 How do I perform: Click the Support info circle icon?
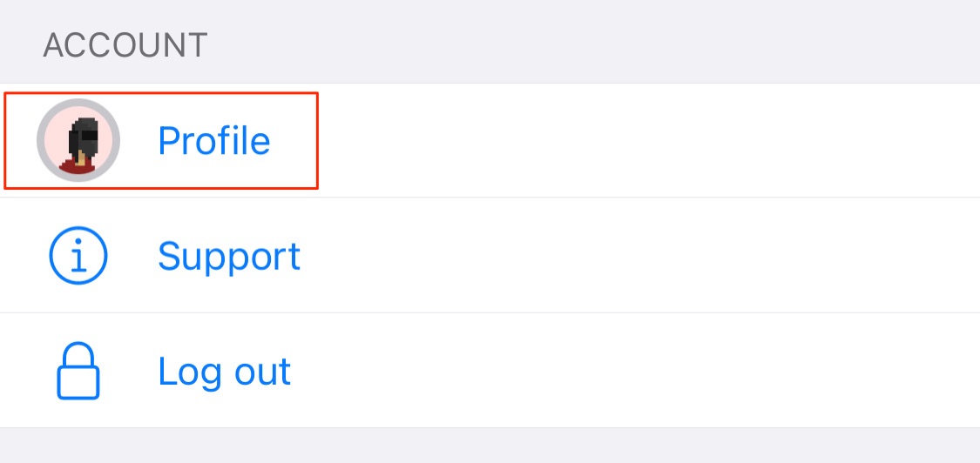78,256
